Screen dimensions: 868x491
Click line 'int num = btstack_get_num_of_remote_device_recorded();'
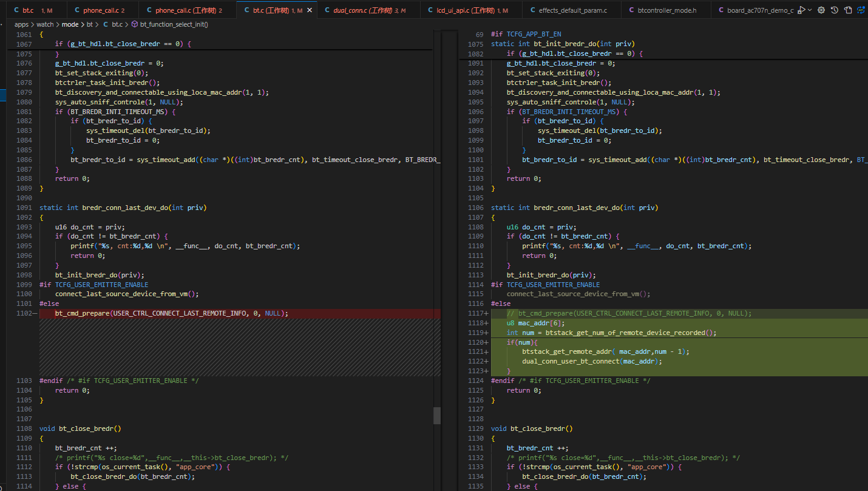[x=612, y=333]
